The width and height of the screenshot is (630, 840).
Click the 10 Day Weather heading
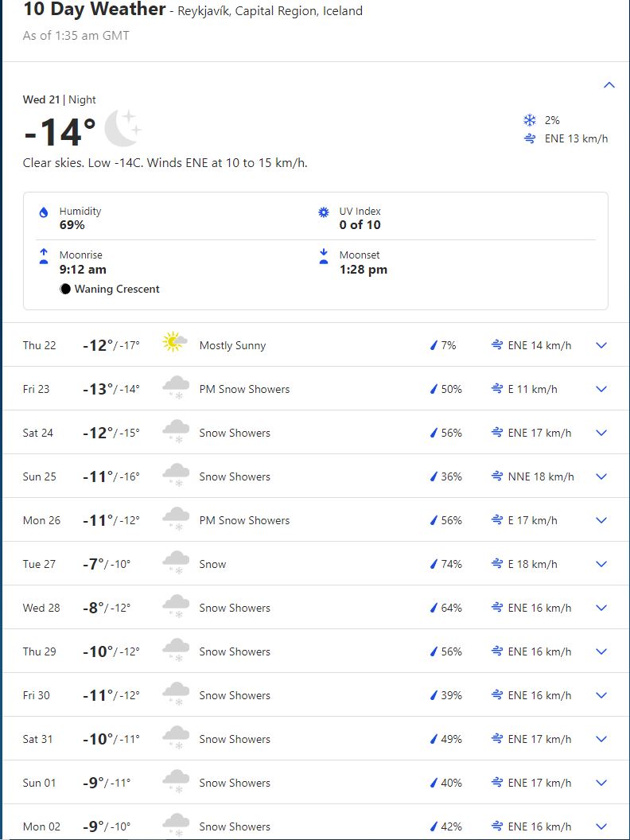[95, 9]
